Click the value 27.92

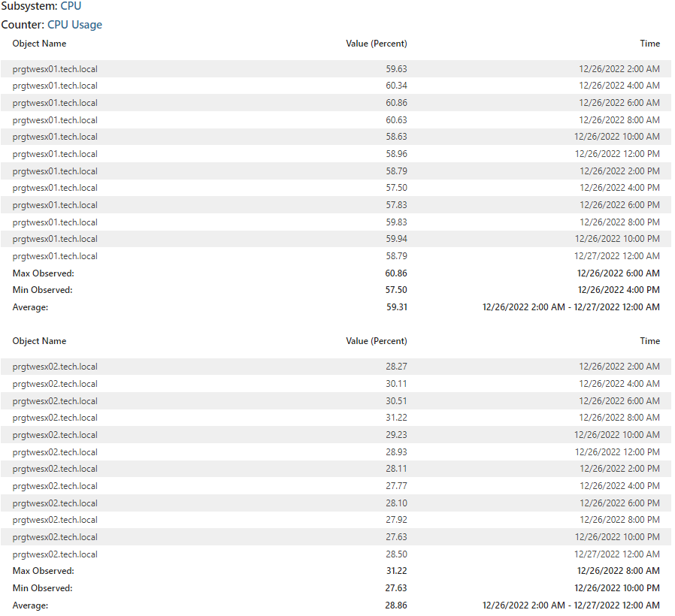(396, 520)
